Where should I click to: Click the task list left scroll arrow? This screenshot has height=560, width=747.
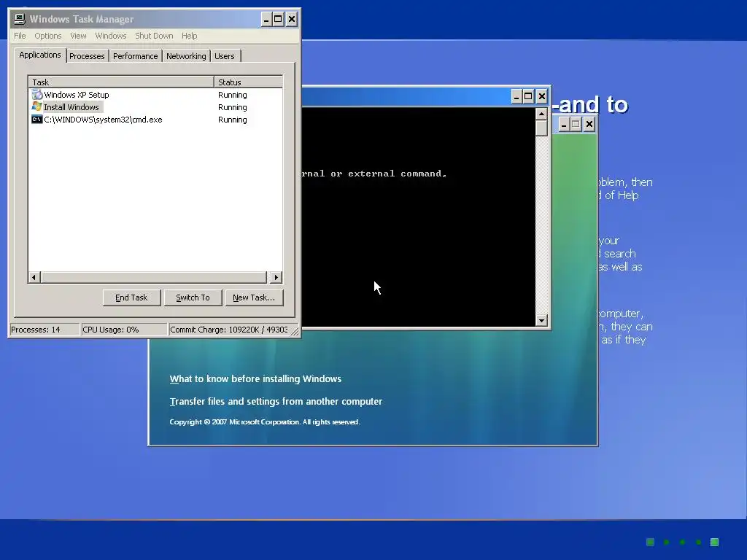point(34,277)
